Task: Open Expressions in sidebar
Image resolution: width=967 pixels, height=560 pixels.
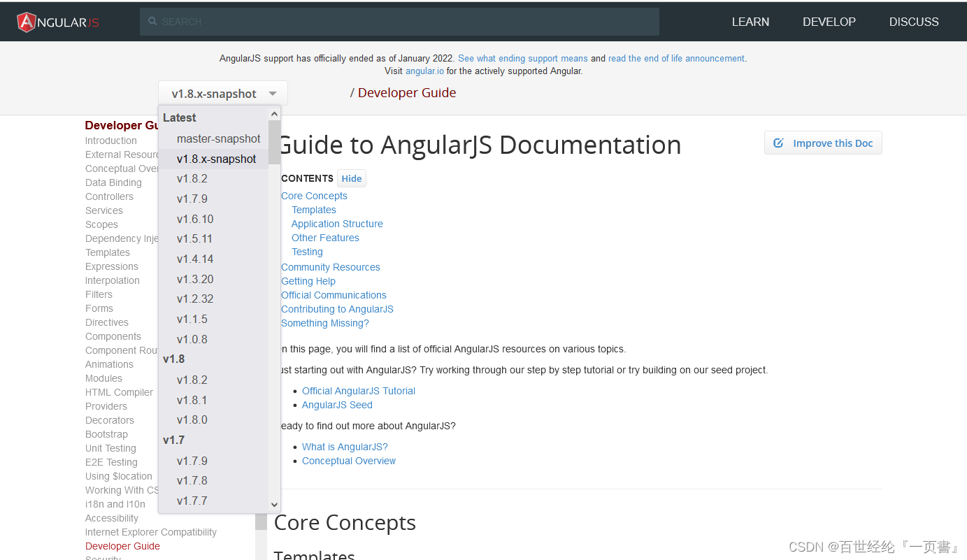Action: (112, 266)
